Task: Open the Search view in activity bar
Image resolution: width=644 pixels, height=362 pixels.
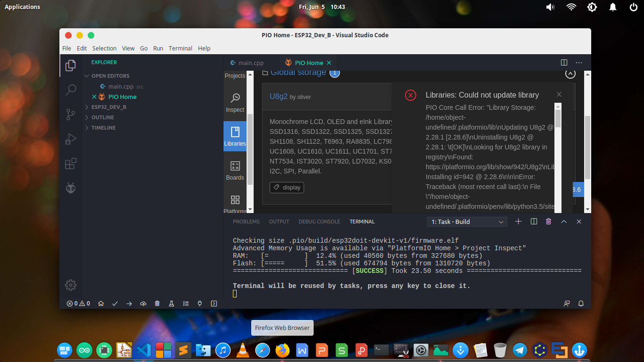Action: tap(71, 90)
